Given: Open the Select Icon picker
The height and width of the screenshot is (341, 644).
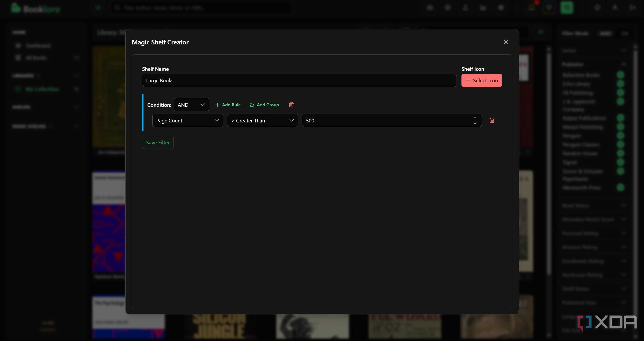Looking at the screenshot, I should [x=482, y=80].
